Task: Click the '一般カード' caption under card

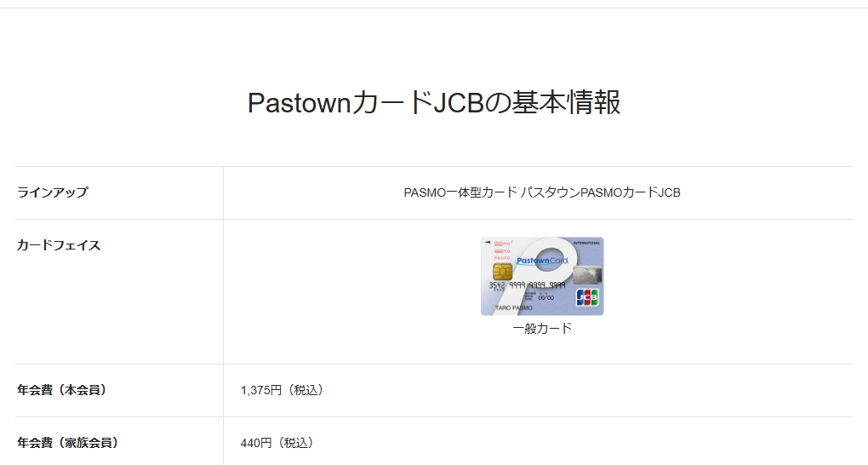Action: coord(542,328)
